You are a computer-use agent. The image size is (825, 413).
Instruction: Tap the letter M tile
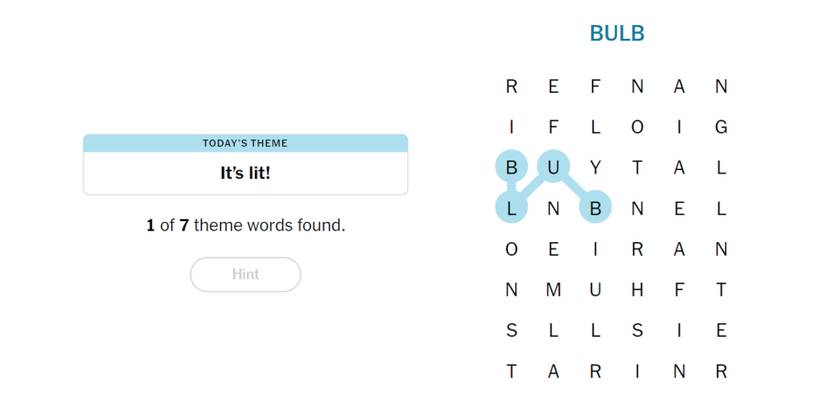(x=553, y=290)
